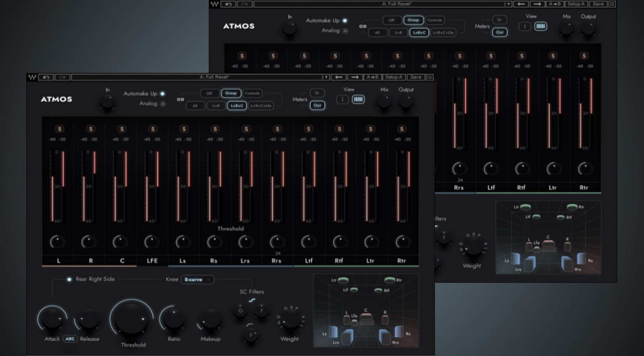
Task: Enable the Analog mode radio button
Action: coord(163,103)
